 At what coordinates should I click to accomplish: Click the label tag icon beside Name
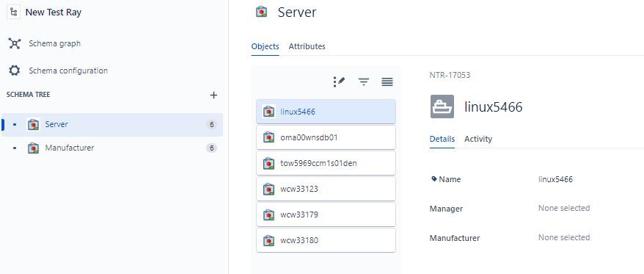pyautogui.click(x=434, y=179)
